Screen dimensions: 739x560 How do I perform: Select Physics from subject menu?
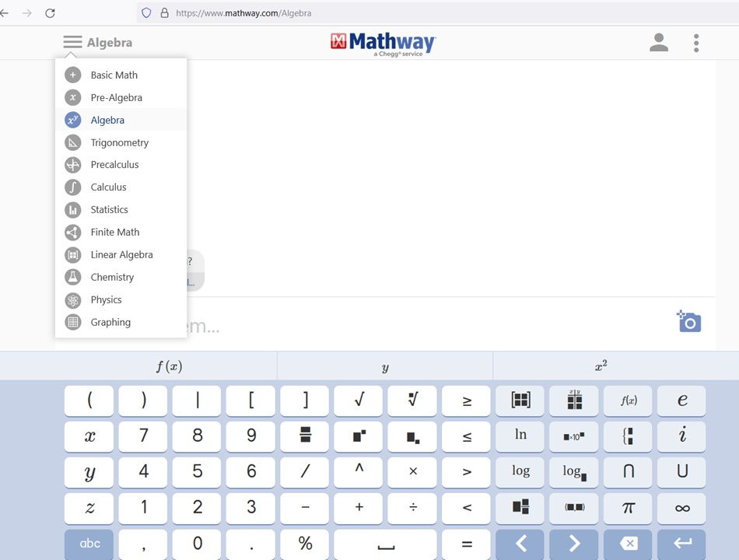(121, 299)
